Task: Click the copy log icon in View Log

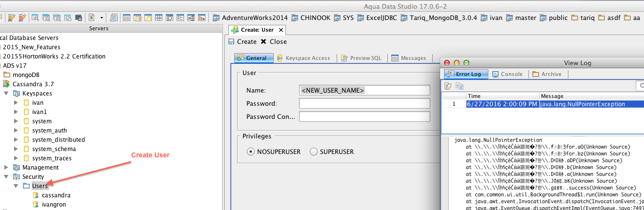Action: 459,86
